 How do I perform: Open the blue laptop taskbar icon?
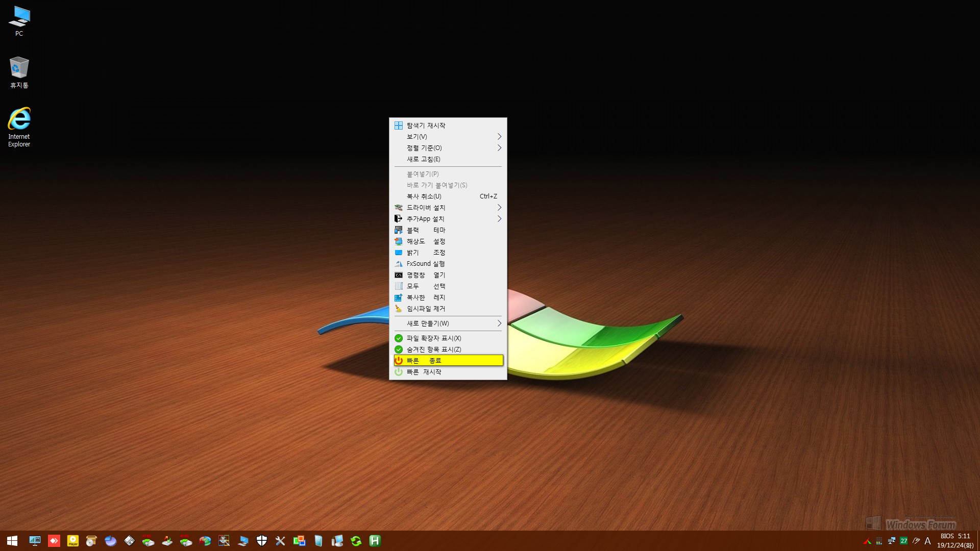(x=243, y=541)
